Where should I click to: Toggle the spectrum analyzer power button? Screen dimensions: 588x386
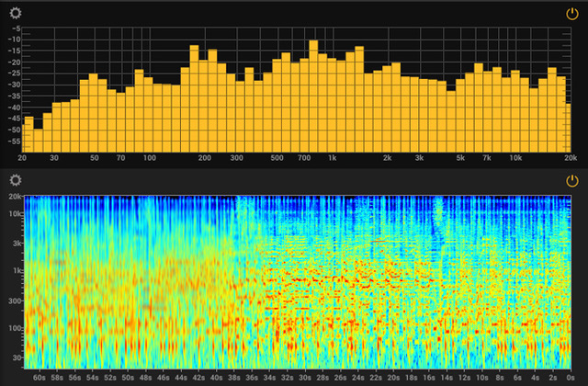point(571,14)
